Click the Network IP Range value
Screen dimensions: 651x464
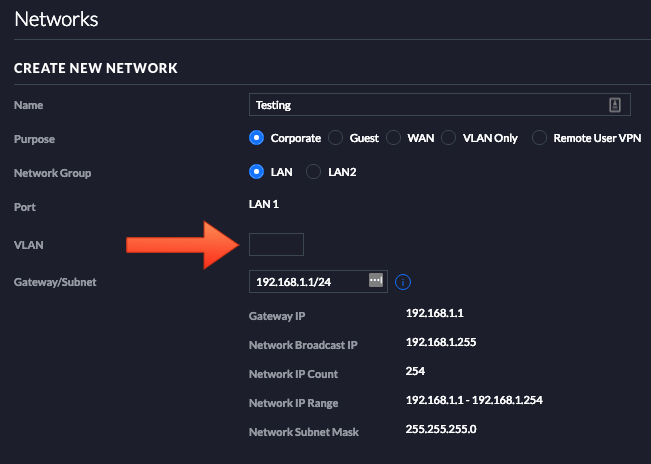[474, 401]
